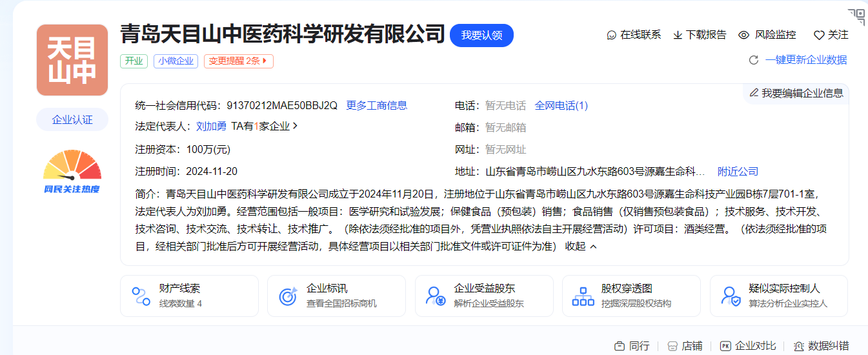Expand TA有1家企业 chevron
868x355 pixels.
(x=296, y=126)
